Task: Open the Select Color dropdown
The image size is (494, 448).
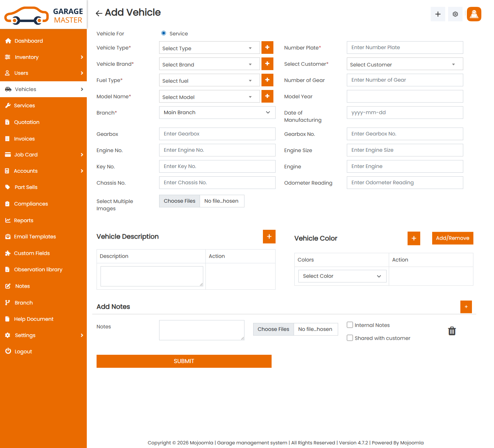Action: click(342, 276)
